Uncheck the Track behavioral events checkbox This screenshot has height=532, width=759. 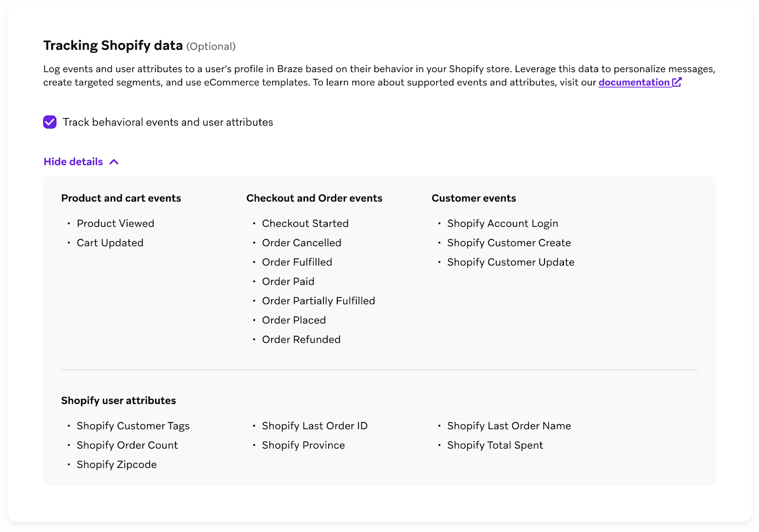tap(50, 122)
